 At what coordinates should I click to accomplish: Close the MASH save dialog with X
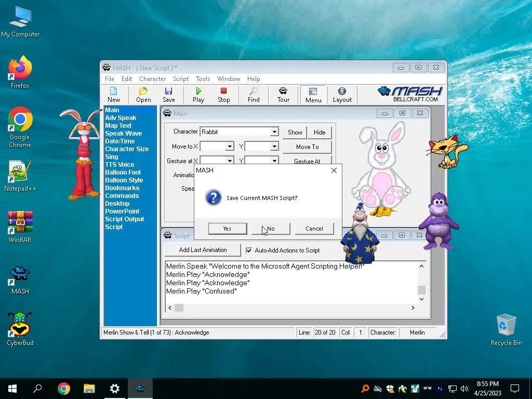[334, 170]
